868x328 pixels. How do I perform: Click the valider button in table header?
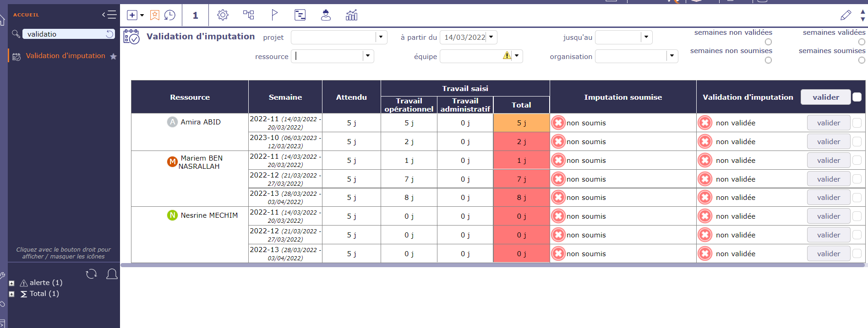(825, 97)
